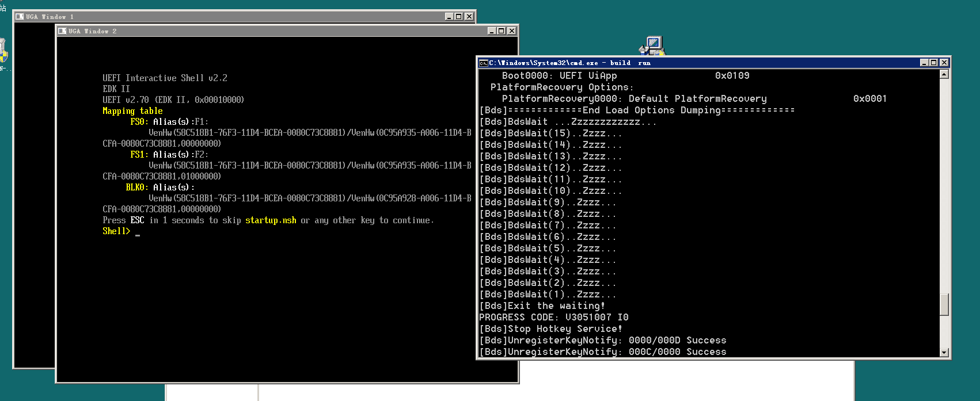This screenshot has width=980, height=401.
Task: Open the cmd.exe window system menu icon
Action: click(484, 63)
